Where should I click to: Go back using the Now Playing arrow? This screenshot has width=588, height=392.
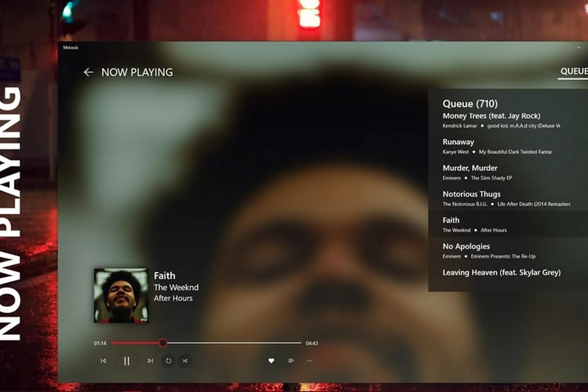tap(89, 72)
